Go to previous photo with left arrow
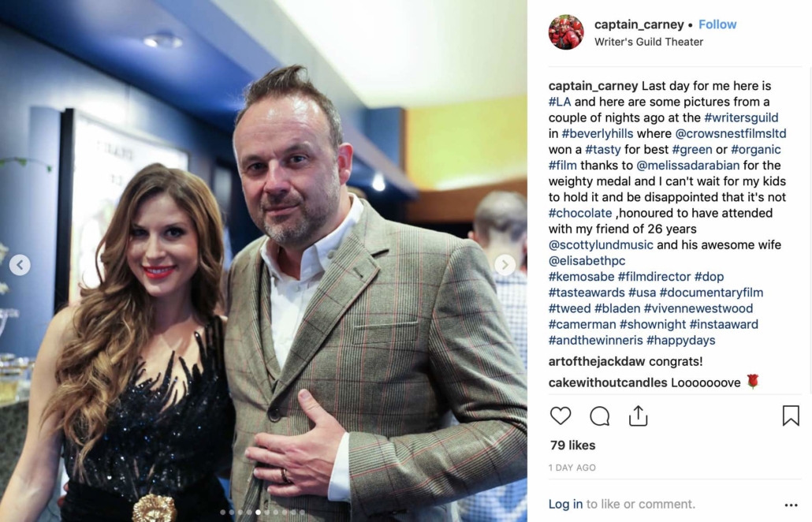The width and height of the screenshot is (812, 522). (x=20, y=265)
